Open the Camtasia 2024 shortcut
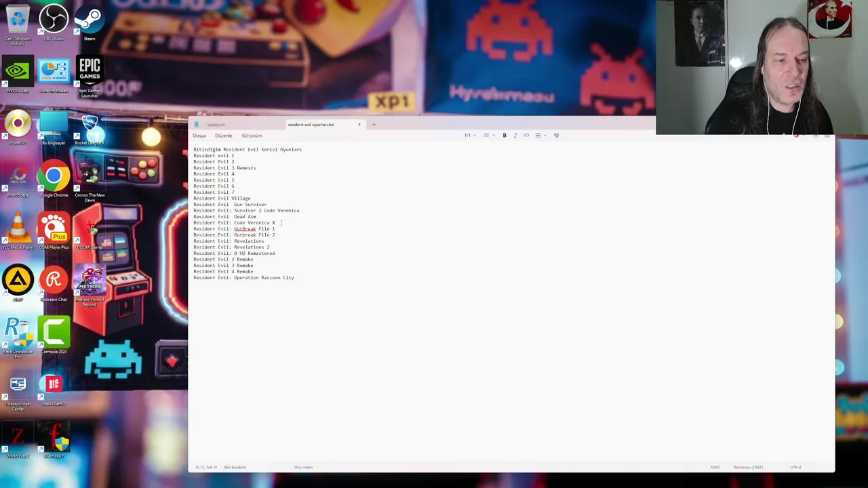868x488 pixels. coord(54,335)
